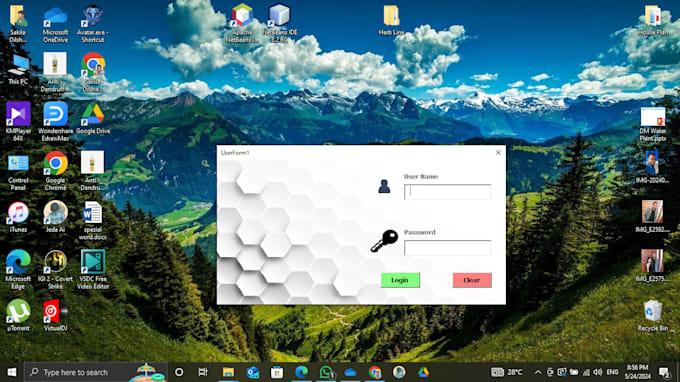Select the DM Water Plant.pptx file
This screenshot has width=680, height=382.
pos(653,124)
